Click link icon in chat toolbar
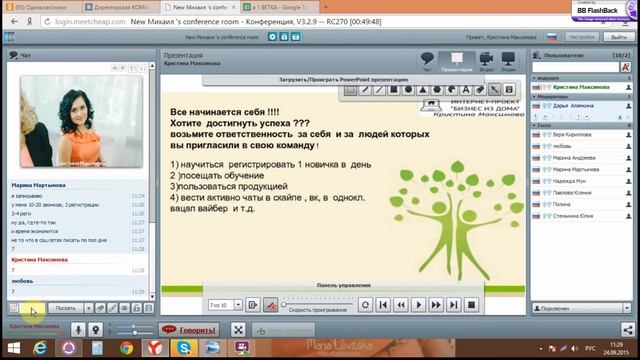 point(113,308)
